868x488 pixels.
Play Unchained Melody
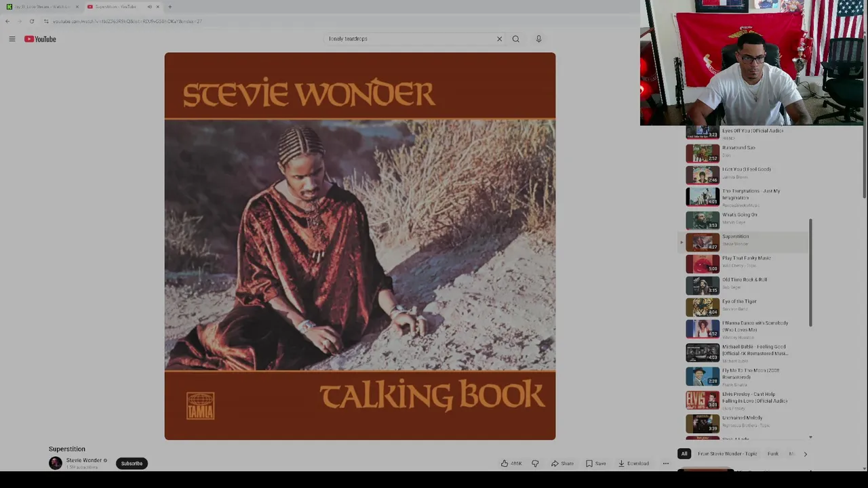point(745,423)
